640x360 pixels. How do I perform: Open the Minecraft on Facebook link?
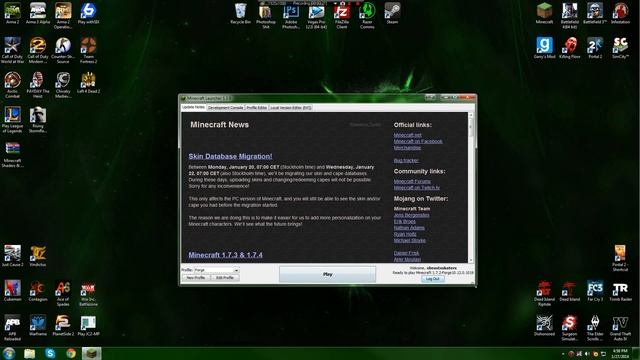(418, 141)
